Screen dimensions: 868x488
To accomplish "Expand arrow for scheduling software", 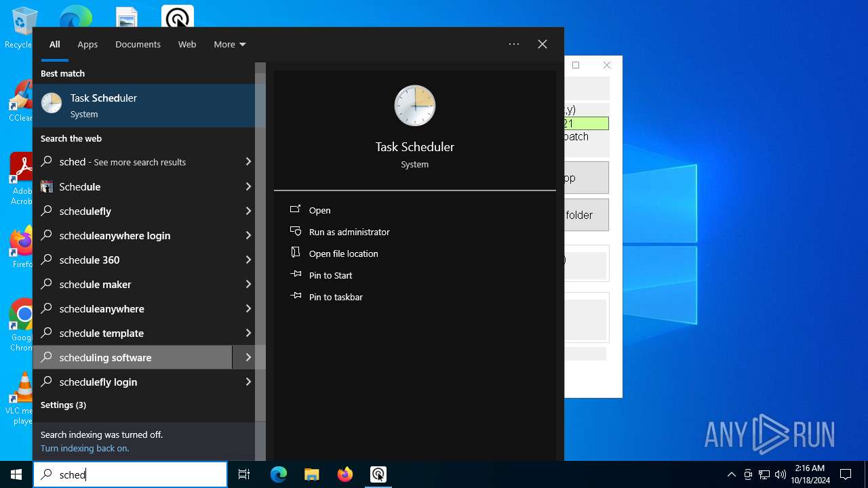I will point(248,357).
